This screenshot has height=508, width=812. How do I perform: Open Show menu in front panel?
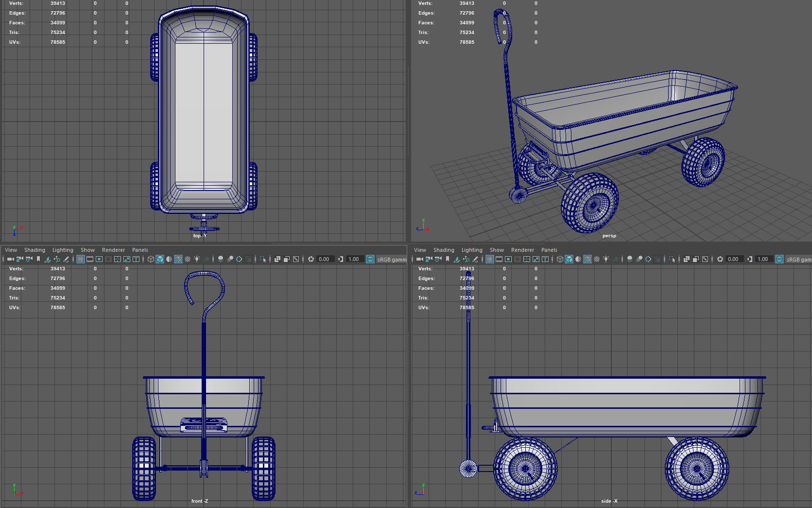[x=87, y=250]
